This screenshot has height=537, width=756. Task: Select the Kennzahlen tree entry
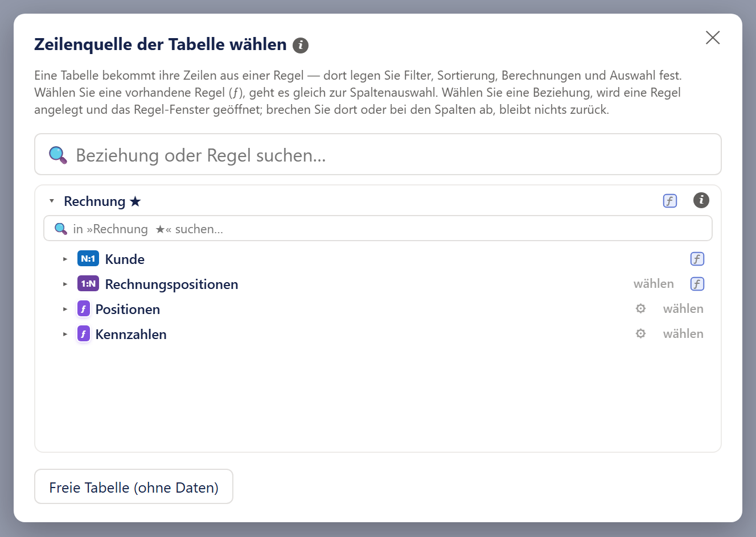pyautogui.click(x=131, y=334)
